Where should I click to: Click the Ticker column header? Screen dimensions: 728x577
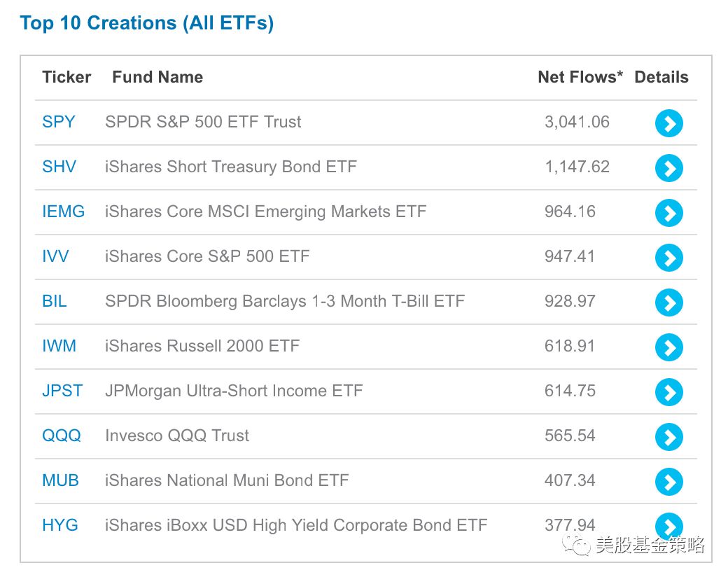point(66,77)
